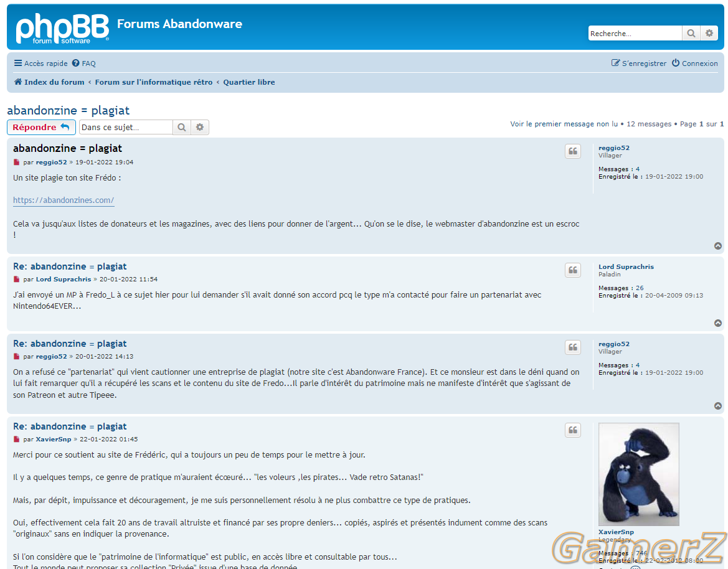
Task: Focus the Dans ce sujet search field
Action: coord(126,127)
